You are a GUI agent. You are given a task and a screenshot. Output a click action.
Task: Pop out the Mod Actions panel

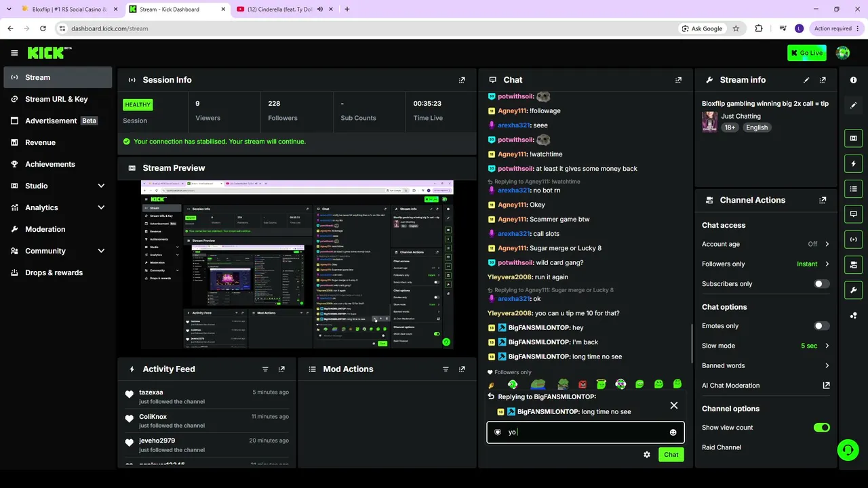pos(462,369)
